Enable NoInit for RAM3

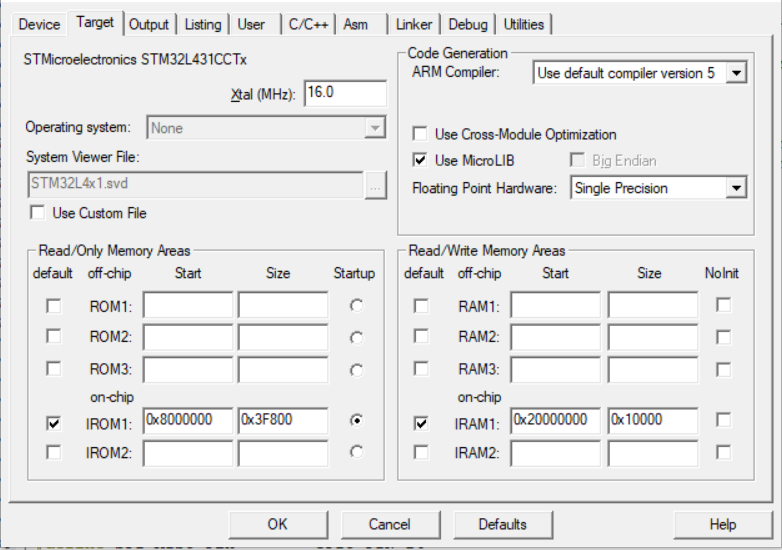(x=723, y=369)
